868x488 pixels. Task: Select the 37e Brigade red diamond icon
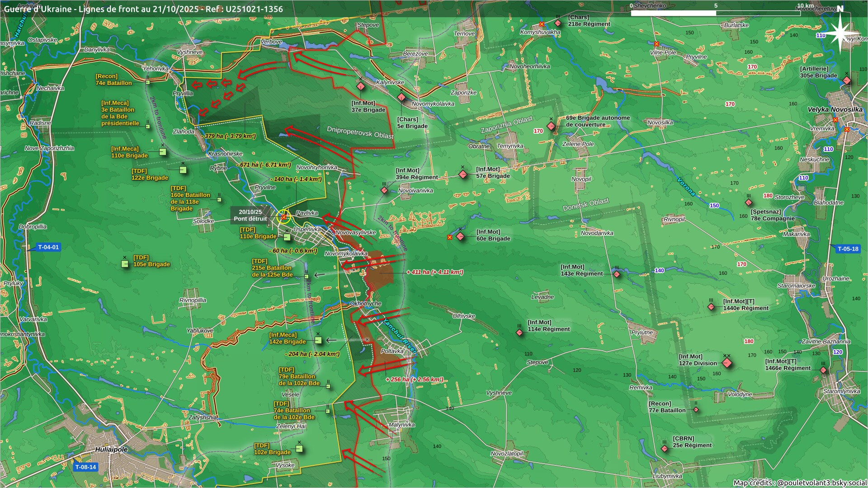[360, 86]
